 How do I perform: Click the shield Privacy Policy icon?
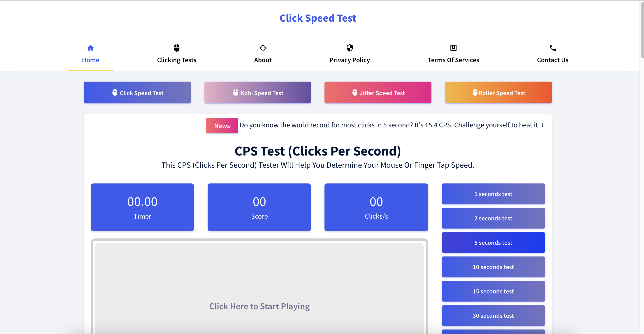pyautogui.click(x=349, y=48)
